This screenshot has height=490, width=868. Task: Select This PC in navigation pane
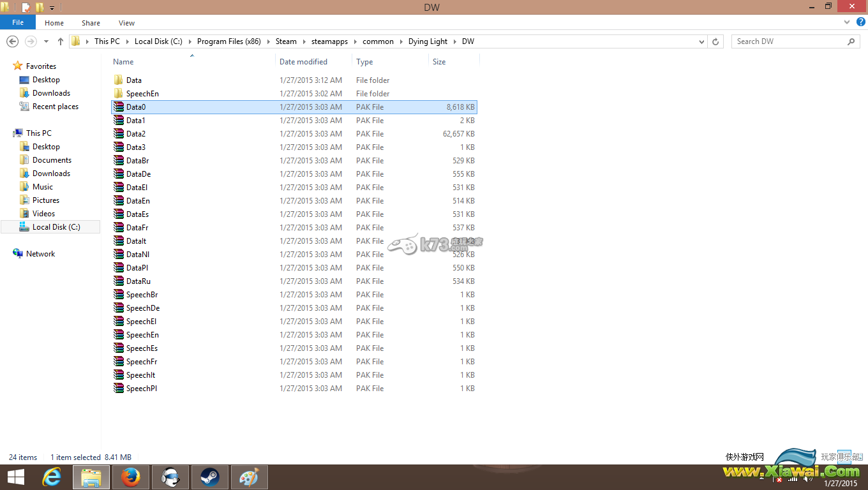(39, 133)
